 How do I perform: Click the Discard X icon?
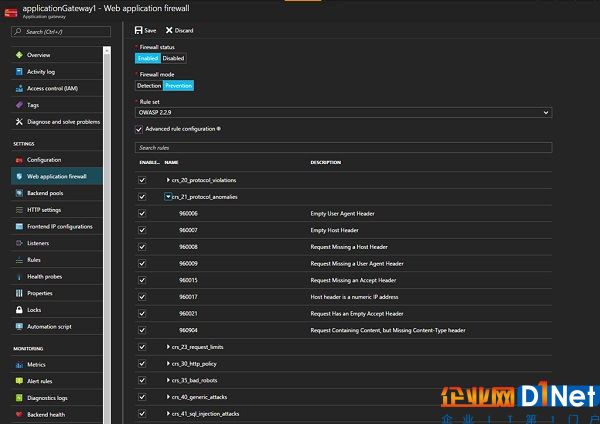tap(169, 30)
